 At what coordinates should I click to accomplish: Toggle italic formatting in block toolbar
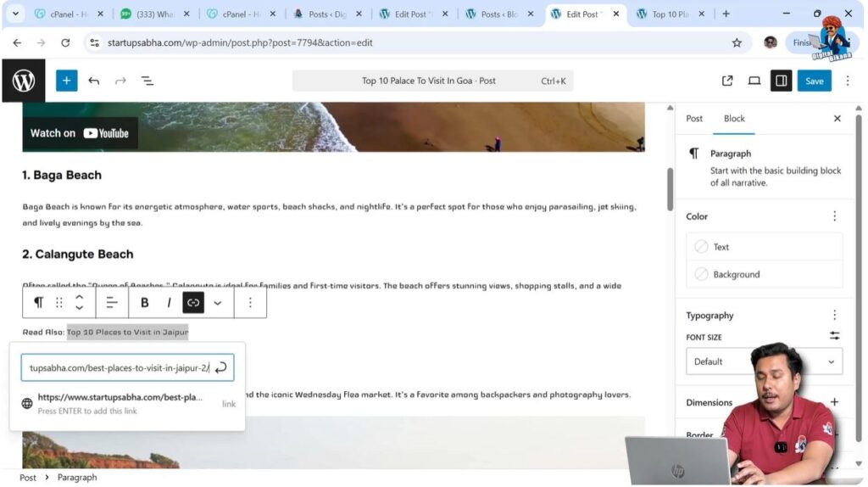[x=169, y=303]
